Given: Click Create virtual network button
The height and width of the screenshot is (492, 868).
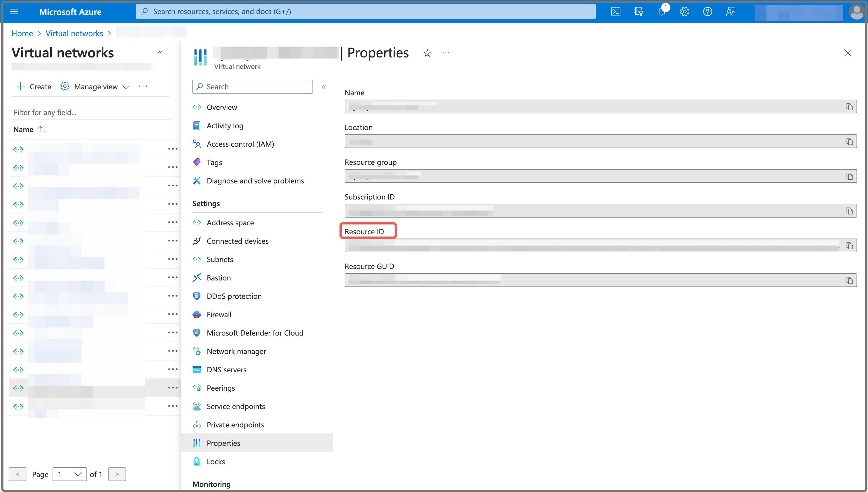Looking at the screenshot, I should click(34, 87).
